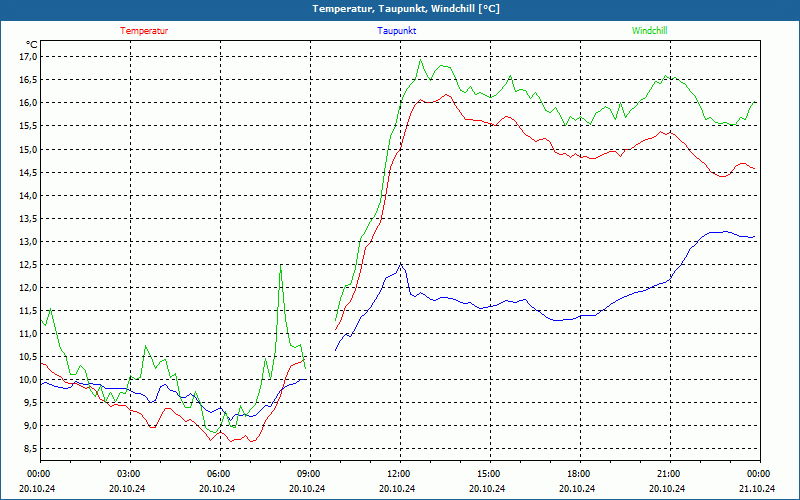Click the 18:00 time axis label
Viewport: 800px width, 500px height.
click(578, 474)
